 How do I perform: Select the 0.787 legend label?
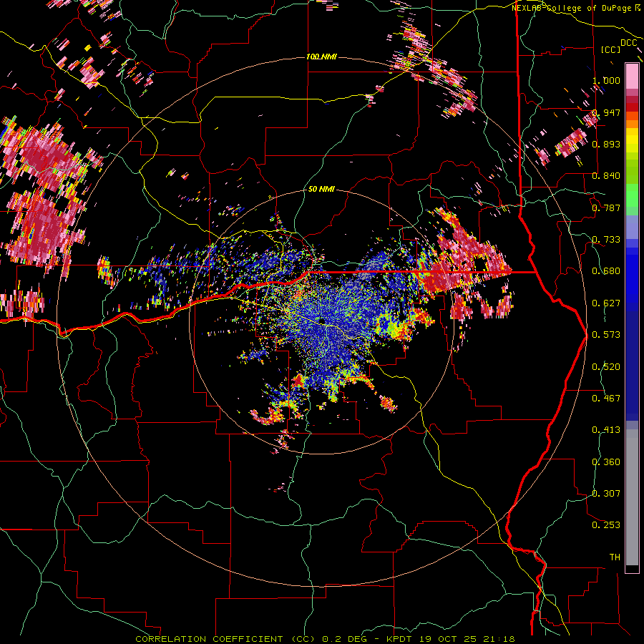click(606, 208)
